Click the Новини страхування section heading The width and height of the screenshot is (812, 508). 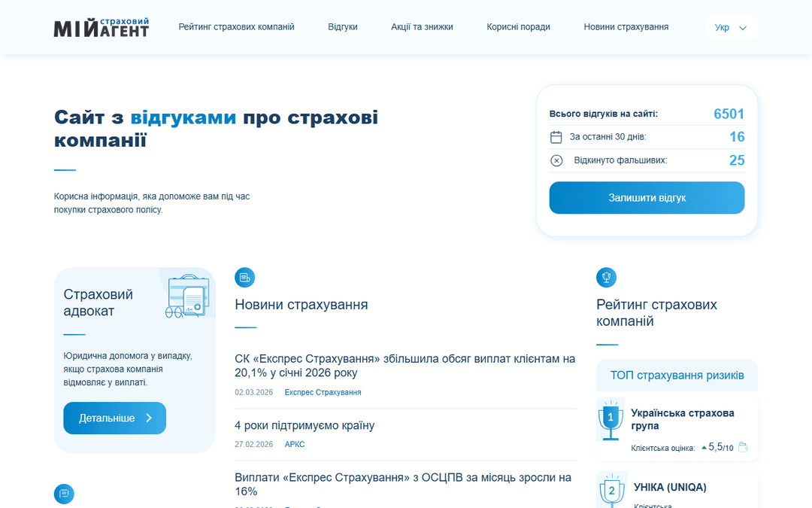click(301, 304)
